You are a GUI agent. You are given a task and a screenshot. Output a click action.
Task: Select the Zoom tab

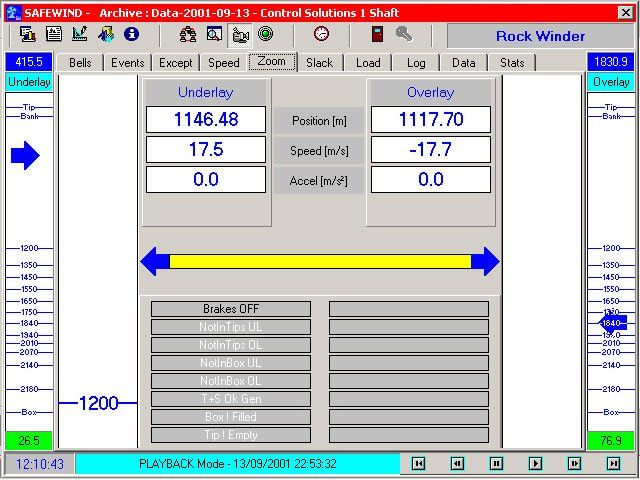272,62
